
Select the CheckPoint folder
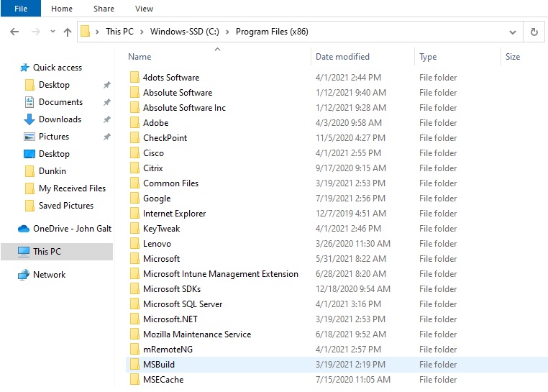tap(165, 138)
